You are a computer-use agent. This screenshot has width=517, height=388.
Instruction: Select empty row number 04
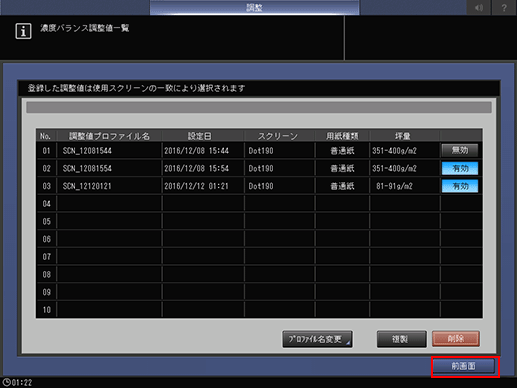pos(47,204)
